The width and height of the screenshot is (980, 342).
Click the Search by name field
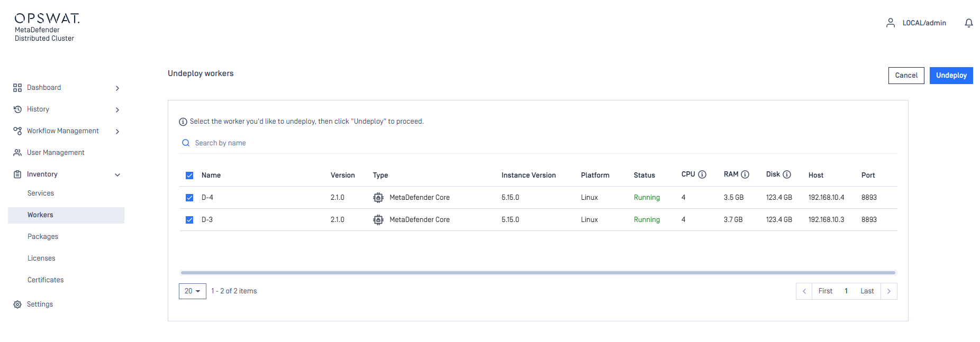tap(538, 143)
